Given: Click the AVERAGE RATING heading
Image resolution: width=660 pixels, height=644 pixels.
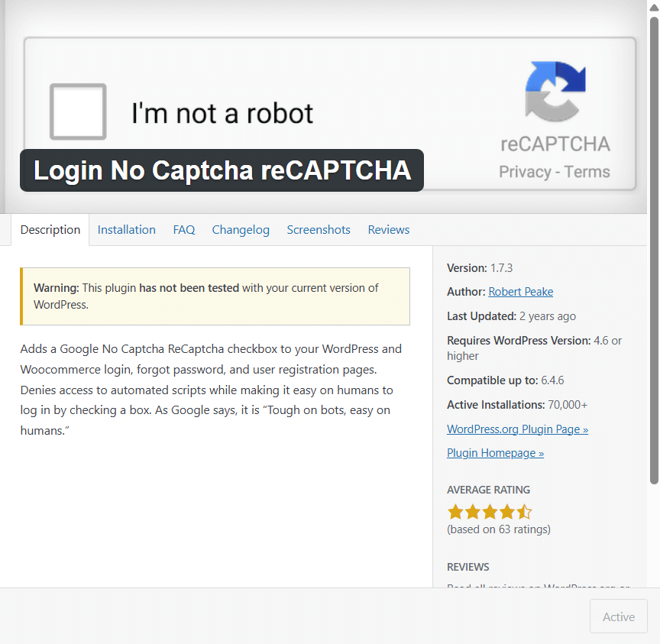Looking at the screenshot, I should 488,490.
